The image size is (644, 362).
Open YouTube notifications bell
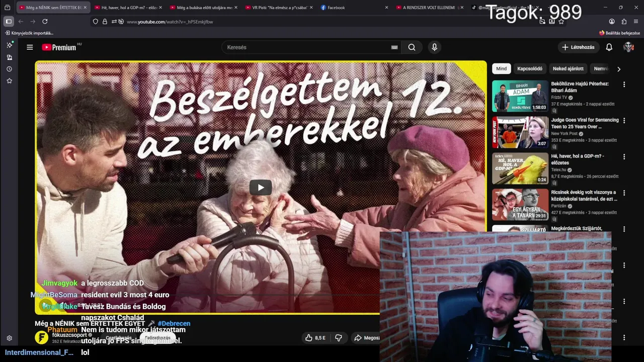[x=609, y=47]
